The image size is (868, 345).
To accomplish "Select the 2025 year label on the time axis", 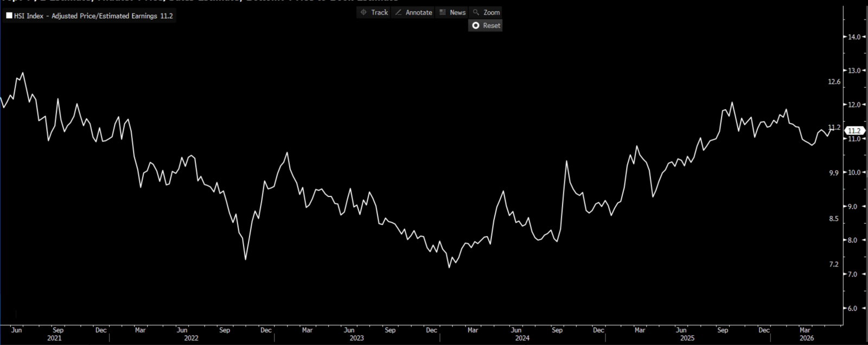I will [687, 338].
